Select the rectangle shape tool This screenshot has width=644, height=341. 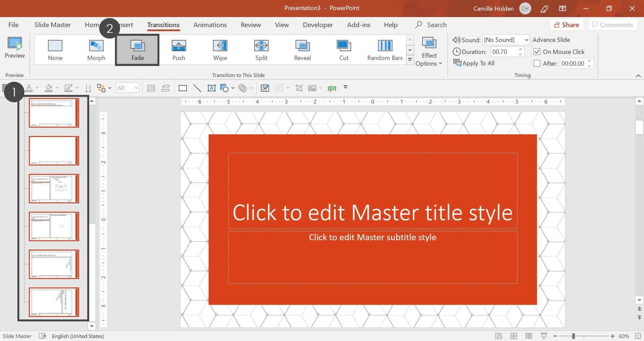(x=183, y=88)
